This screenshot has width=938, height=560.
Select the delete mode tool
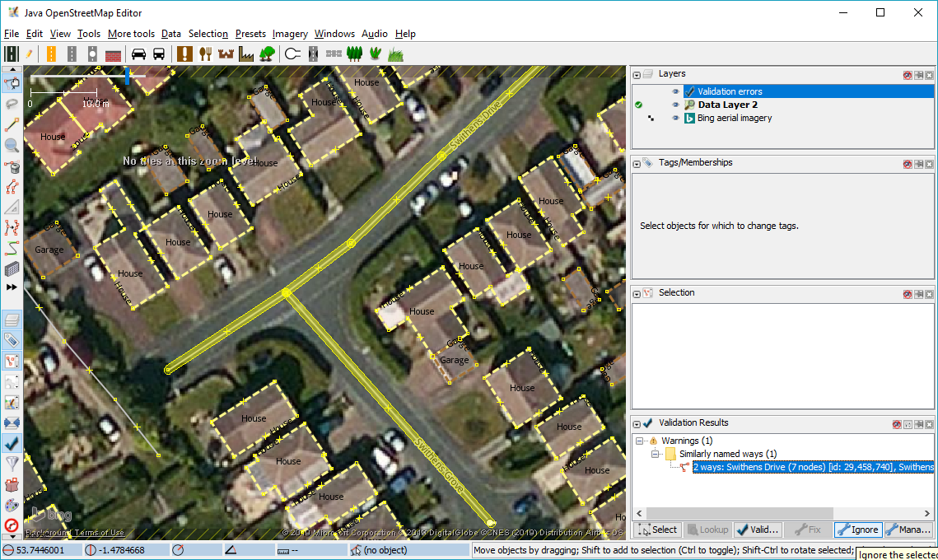12,167
